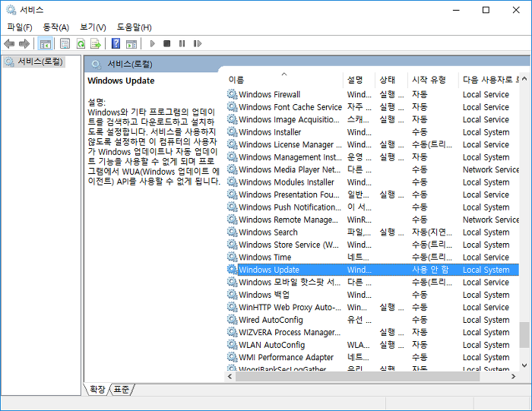This screenshot has height=411, width=532.
Task: Select the Windows Image Acquisitio... row
Action: (x=372, y=119)
